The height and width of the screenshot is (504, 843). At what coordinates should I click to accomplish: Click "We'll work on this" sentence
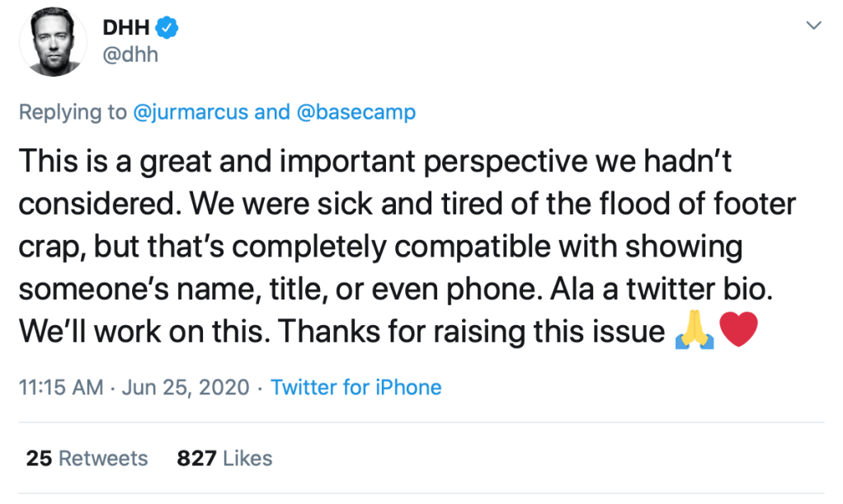tap(144, 332)
